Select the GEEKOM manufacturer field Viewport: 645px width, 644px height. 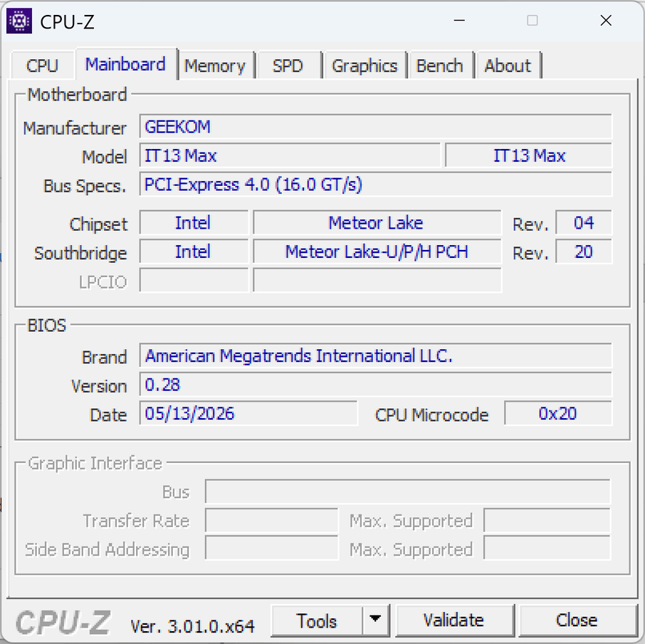click(x=376, y=127)
